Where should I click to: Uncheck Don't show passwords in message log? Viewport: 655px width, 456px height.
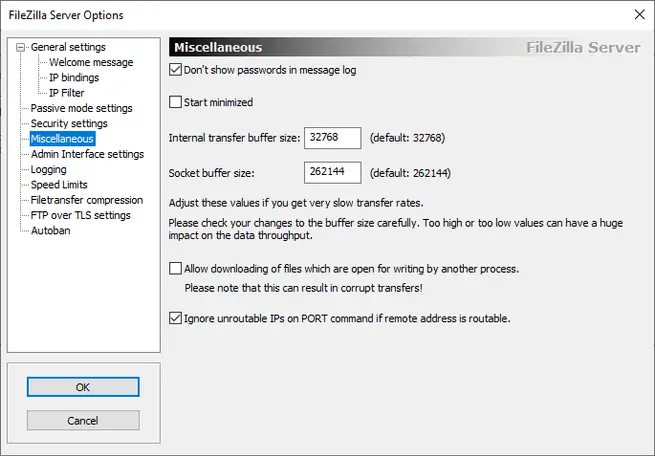pyautogui.click(x=175, y=70)
